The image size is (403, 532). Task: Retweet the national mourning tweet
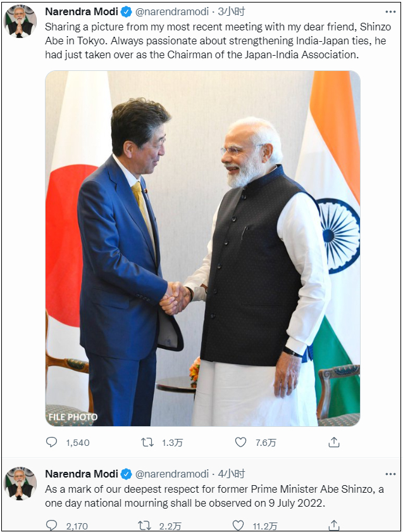pyautogui.click(x=145, y=525)
